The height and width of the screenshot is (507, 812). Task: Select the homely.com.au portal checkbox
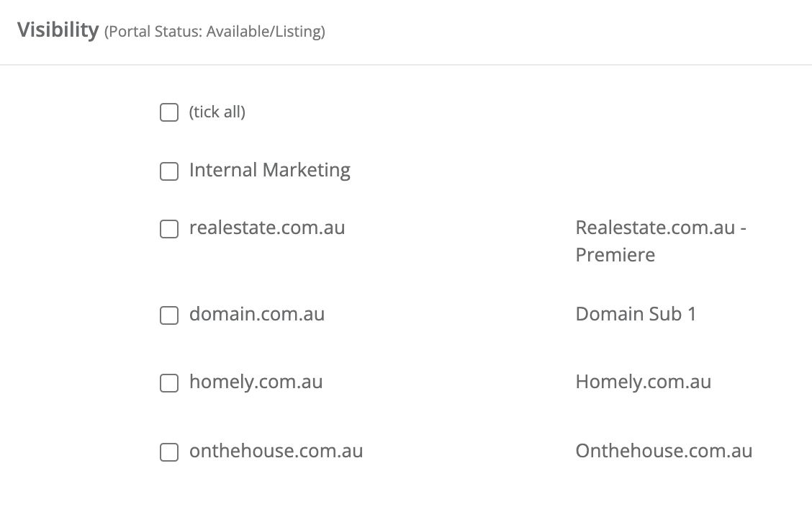[x=169, y=383]
